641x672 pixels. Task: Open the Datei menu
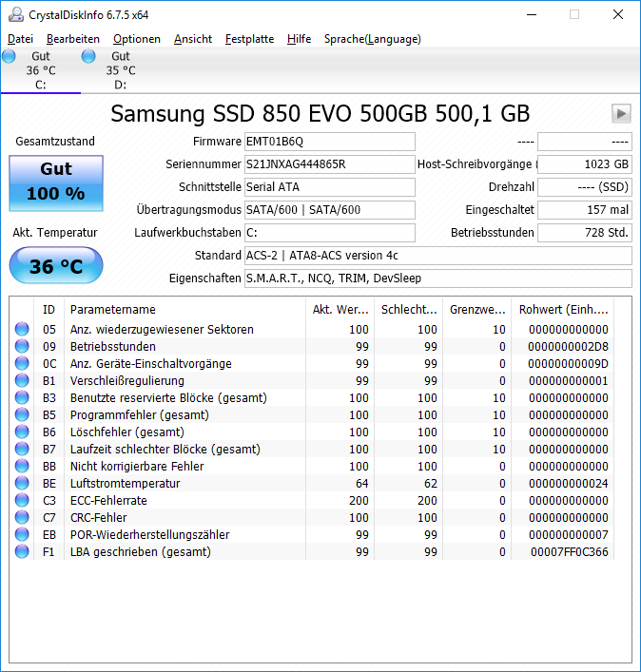point(20,39)
